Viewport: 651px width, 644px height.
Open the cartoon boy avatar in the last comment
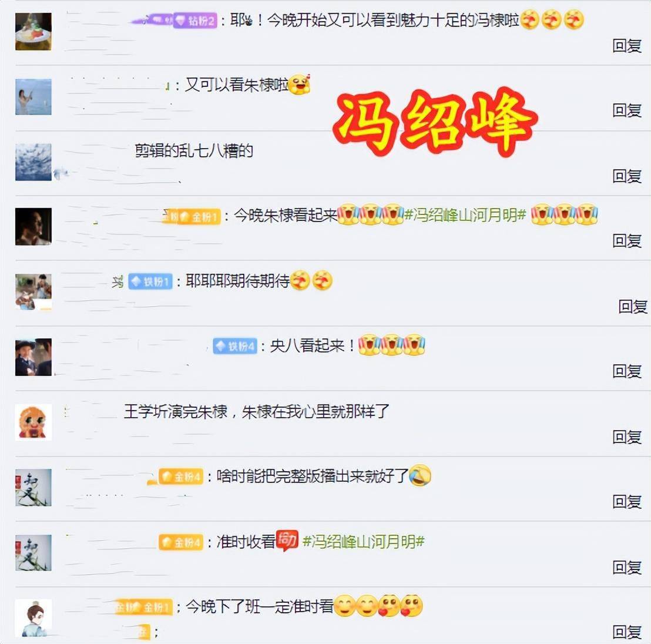click(x=33, y=618)
